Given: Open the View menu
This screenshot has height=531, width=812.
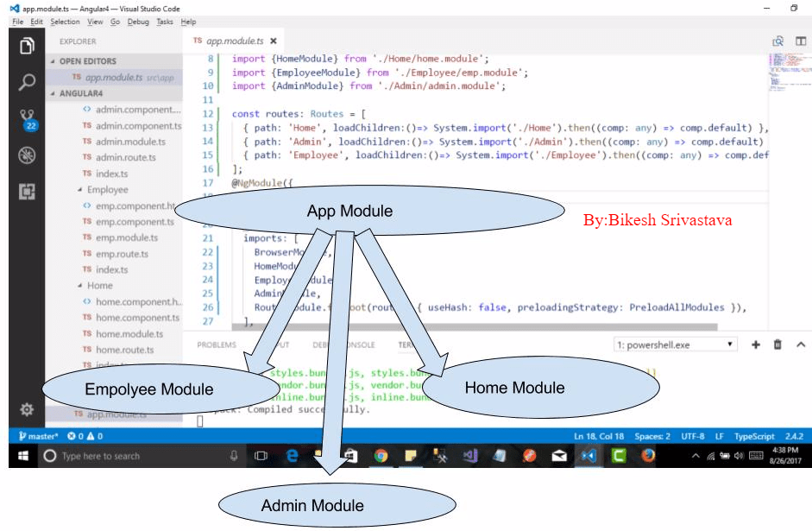Looking at the screenshot, I should tap(95, 21).
